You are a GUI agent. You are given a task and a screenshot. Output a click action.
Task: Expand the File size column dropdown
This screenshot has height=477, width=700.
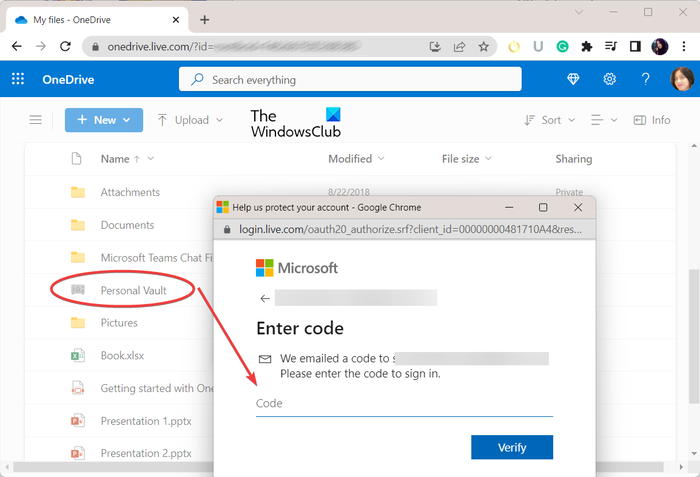point(488,159)
